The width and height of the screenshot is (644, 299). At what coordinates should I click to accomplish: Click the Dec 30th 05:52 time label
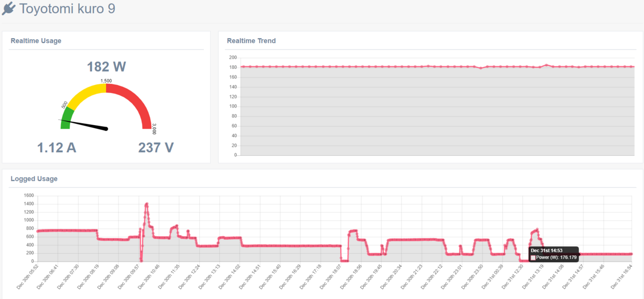pyautogui.click(x=27, y=276)
